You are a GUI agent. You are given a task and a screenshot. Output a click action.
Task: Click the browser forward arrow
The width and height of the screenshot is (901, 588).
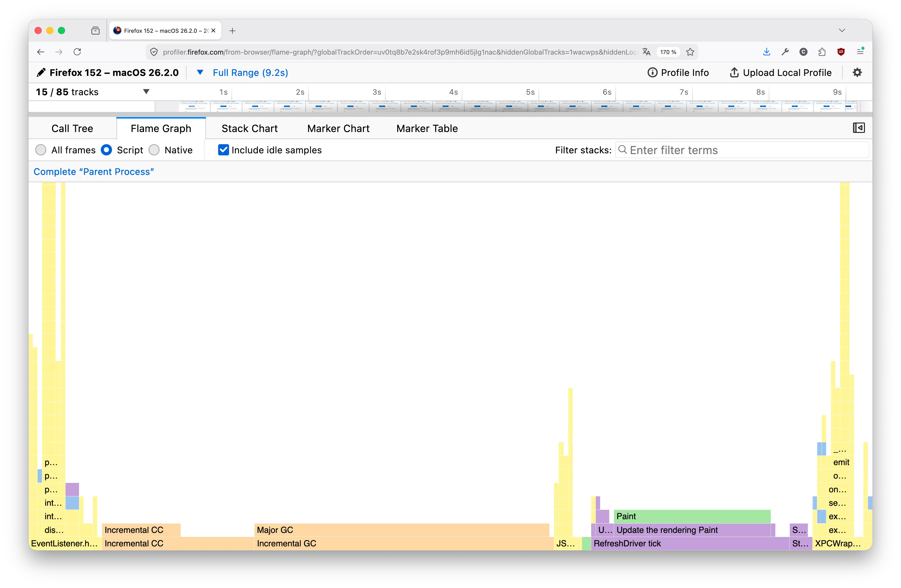(59, 52)
